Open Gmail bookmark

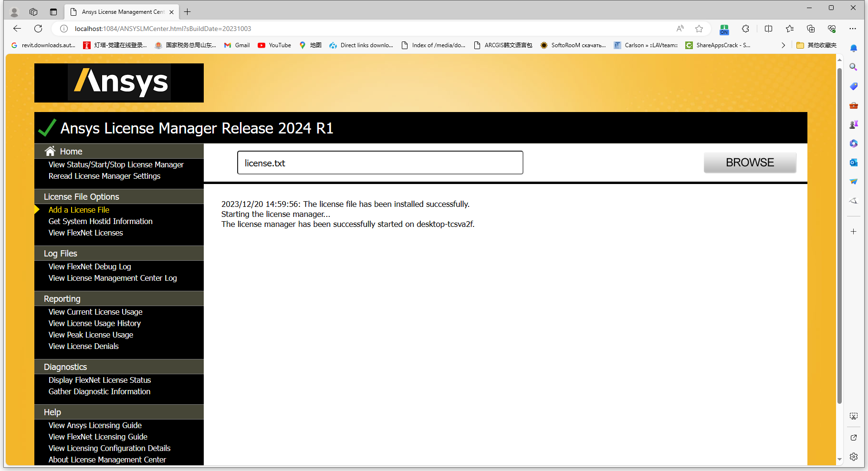pyautogui.click(x=237, y=45)
